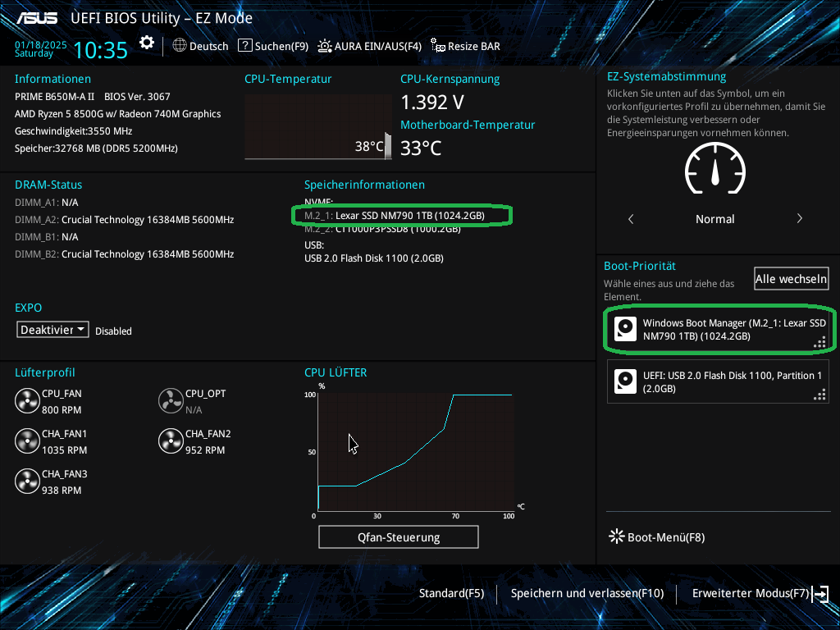This screenshot has width=840, height=630.
Task: Click the 33°C motherboard temperature value
Action: [x=421, y=148]
